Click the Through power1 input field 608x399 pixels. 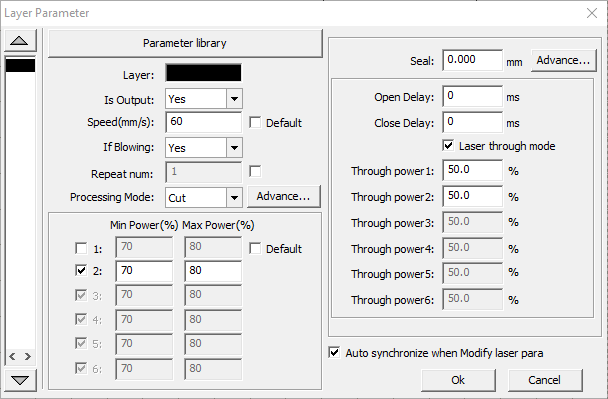pos(472,170)
